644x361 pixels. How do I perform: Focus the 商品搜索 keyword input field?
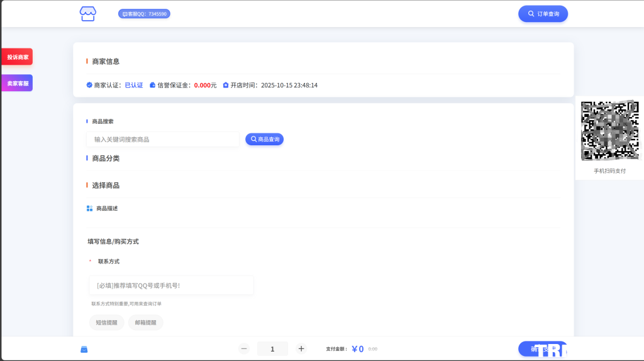(x=163, y=139)
